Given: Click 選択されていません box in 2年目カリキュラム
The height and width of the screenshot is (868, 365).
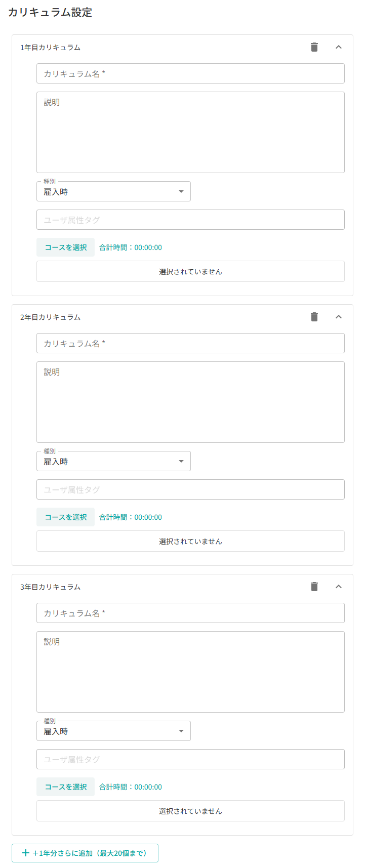Looking at the screenshot, I should (x=190, y=541).
